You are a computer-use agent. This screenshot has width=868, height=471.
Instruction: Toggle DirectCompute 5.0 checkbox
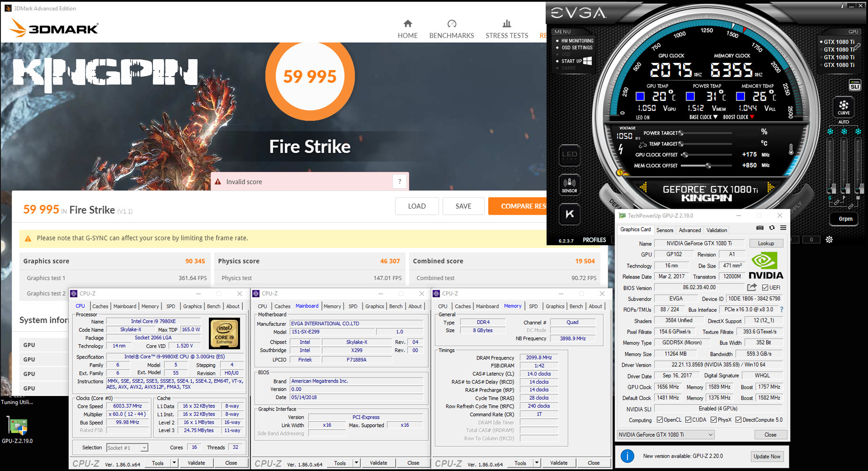(x=739, y=420)
